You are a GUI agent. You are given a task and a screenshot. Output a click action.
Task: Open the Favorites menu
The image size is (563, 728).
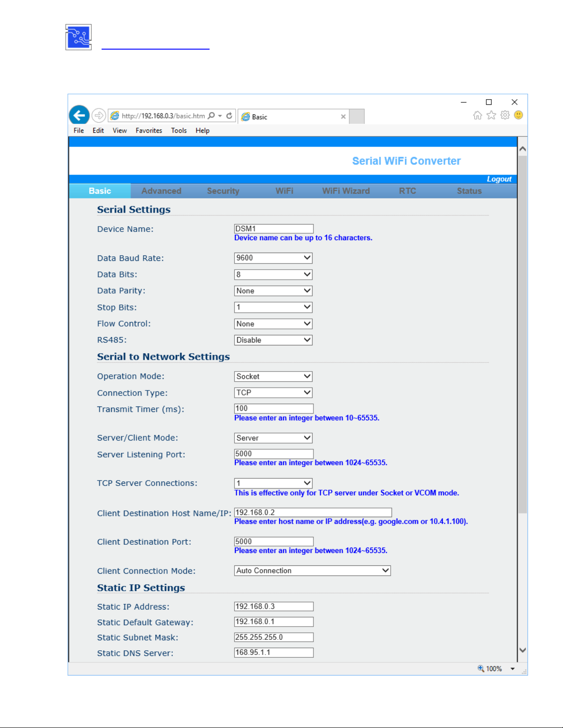[148, 130]
